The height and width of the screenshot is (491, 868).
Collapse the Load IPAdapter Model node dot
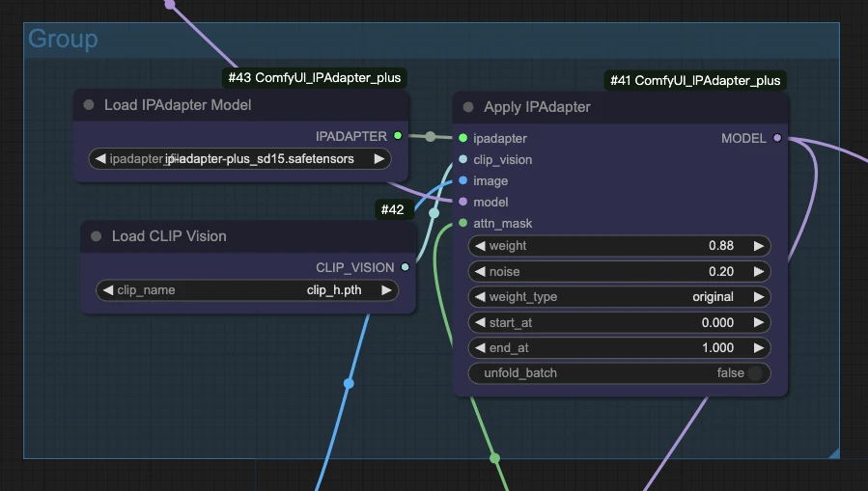(x=89, y=105)
